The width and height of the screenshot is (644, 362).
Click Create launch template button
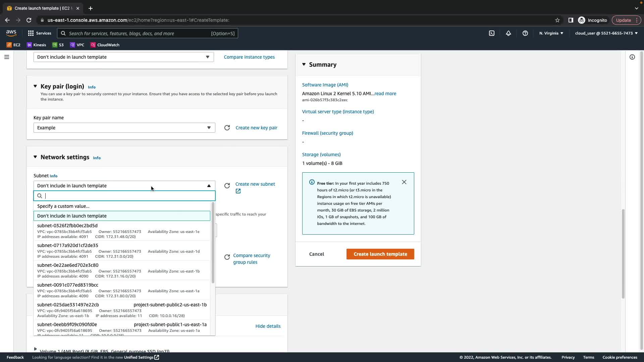point(380,254)
